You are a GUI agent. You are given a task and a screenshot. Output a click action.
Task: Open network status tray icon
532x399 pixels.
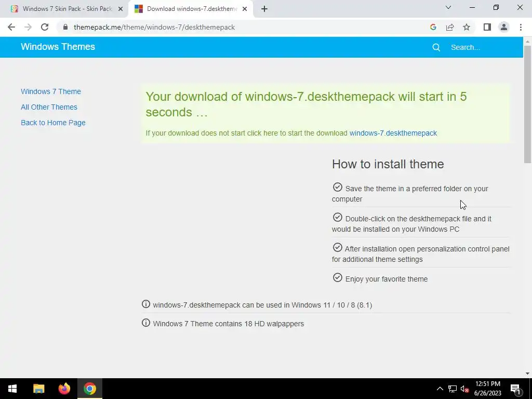(x=453, y=389)
